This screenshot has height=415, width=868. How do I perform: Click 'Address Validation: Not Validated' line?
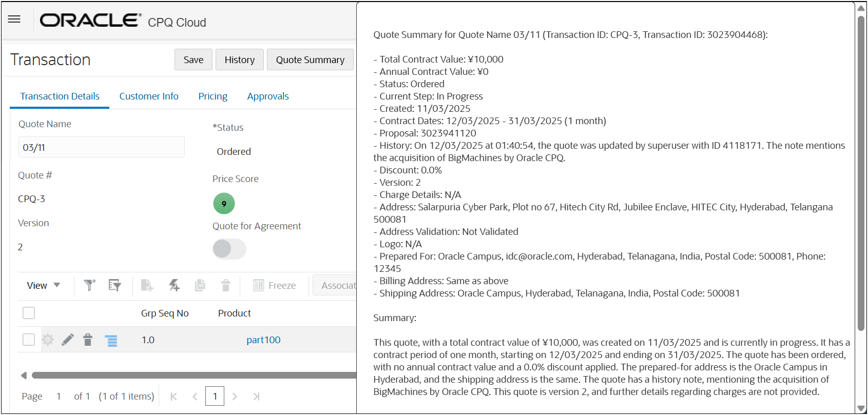(446, 231)
